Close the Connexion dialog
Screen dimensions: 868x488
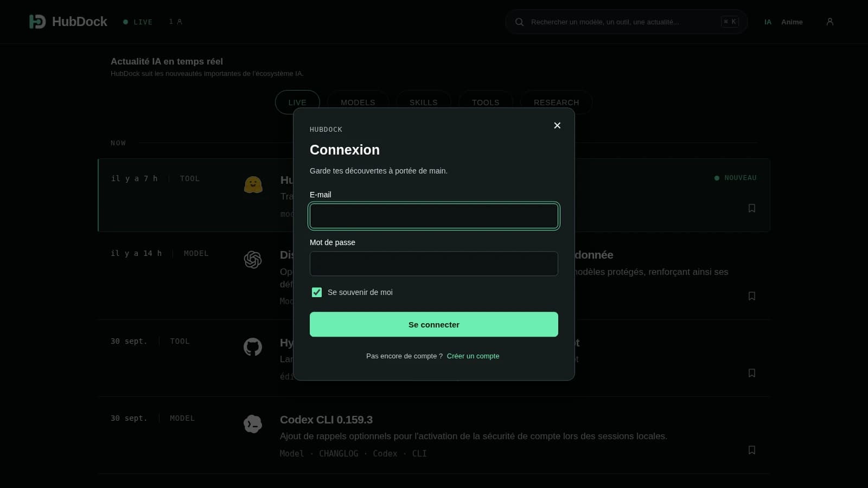tap(557, 125)
